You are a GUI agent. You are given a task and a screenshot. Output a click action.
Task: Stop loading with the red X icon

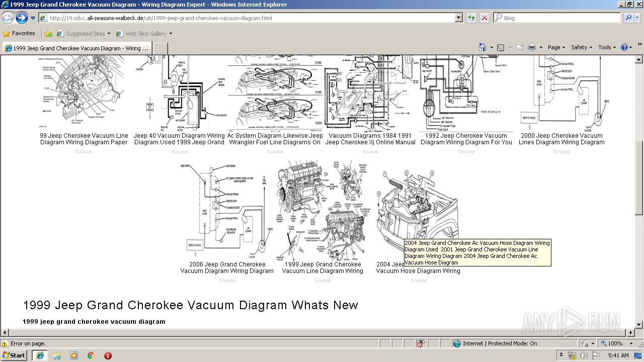click(x=484, y=18)
